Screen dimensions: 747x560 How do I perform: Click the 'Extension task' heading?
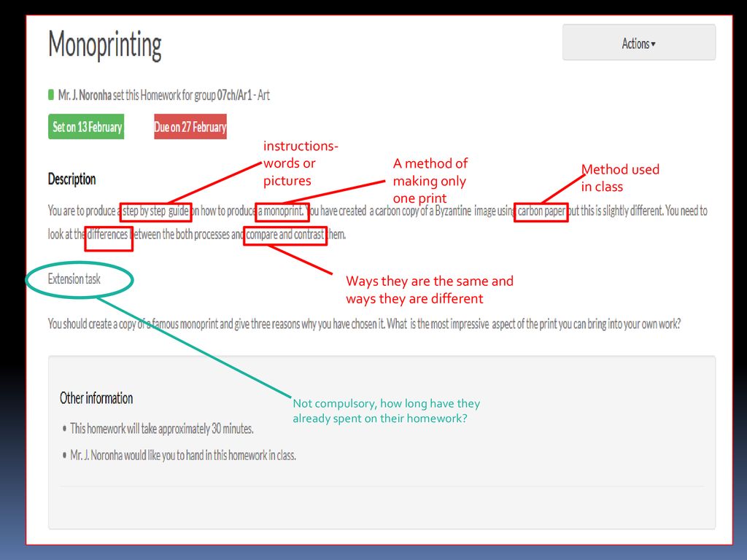coord(74,279)
